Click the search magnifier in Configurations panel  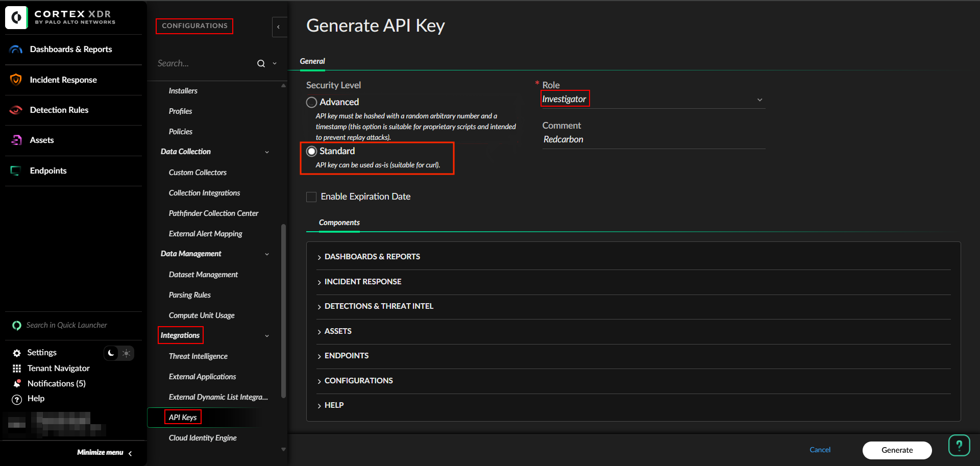[x=261, y=64]
